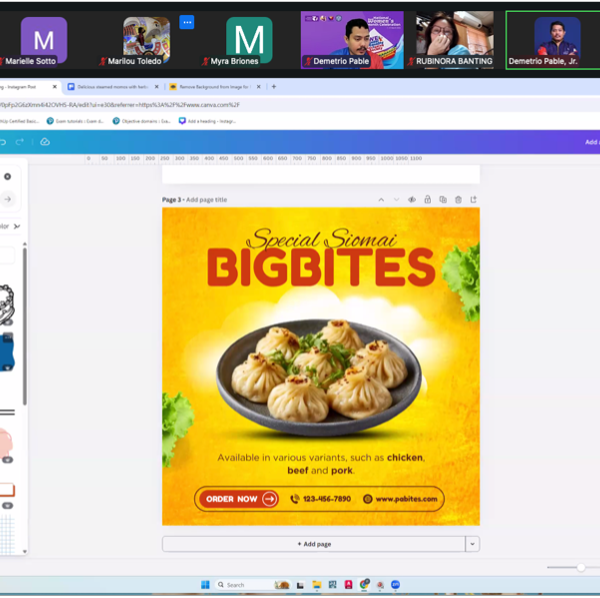The width and height of the screenshot is (600, 598).
Task: Expand the dropdown arrow beside Add page
Action: coord(472,544)
